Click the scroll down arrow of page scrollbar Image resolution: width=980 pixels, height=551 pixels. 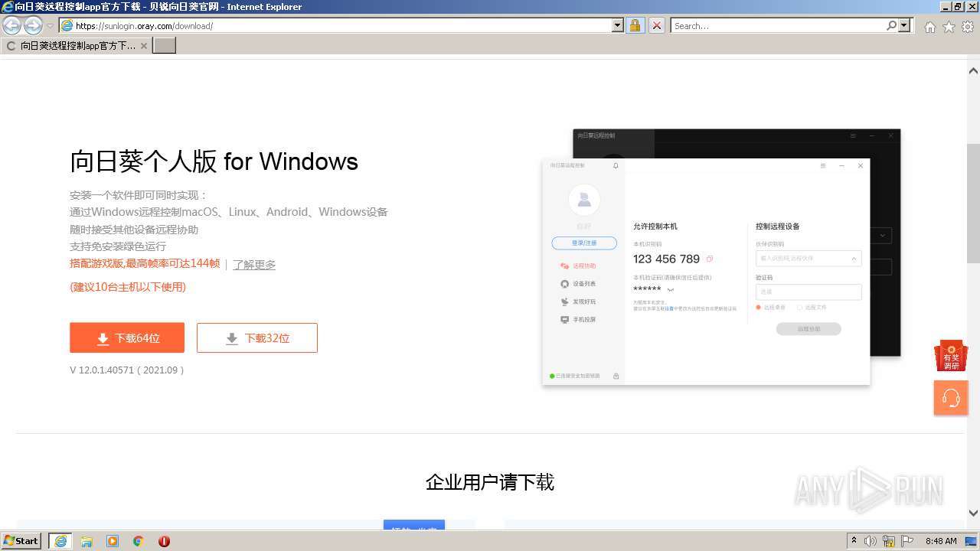pyautogui.click(x=973, y=514)
